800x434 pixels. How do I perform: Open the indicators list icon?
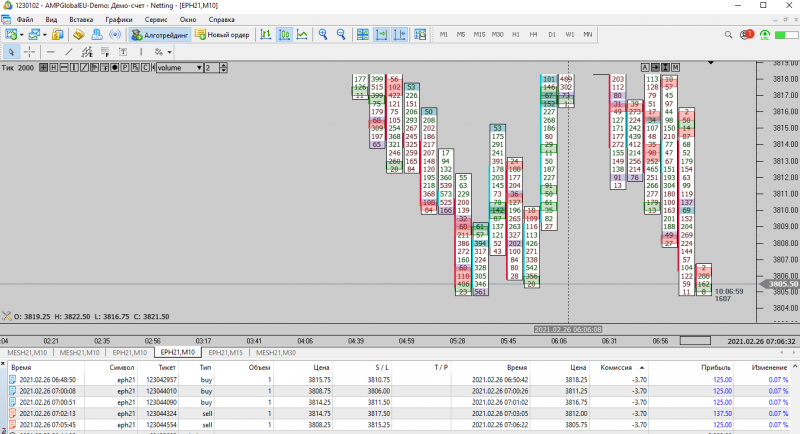pos(420,35)
